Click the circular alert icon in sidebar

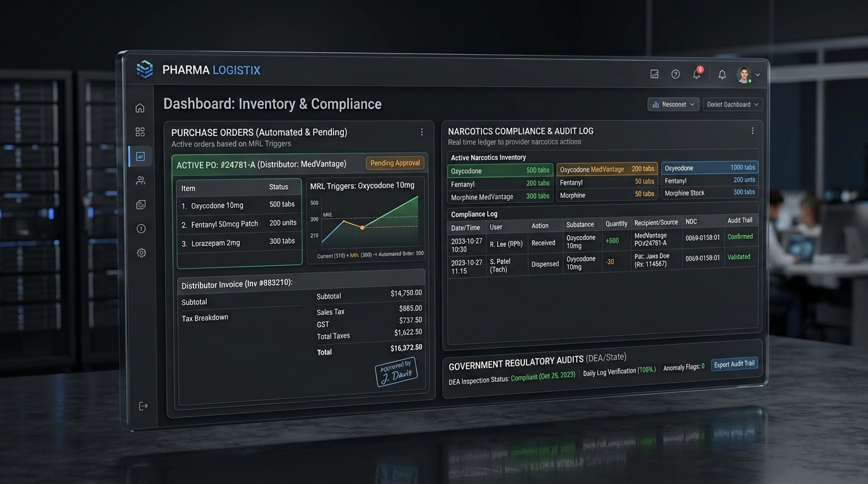click(x=141, y=229)
